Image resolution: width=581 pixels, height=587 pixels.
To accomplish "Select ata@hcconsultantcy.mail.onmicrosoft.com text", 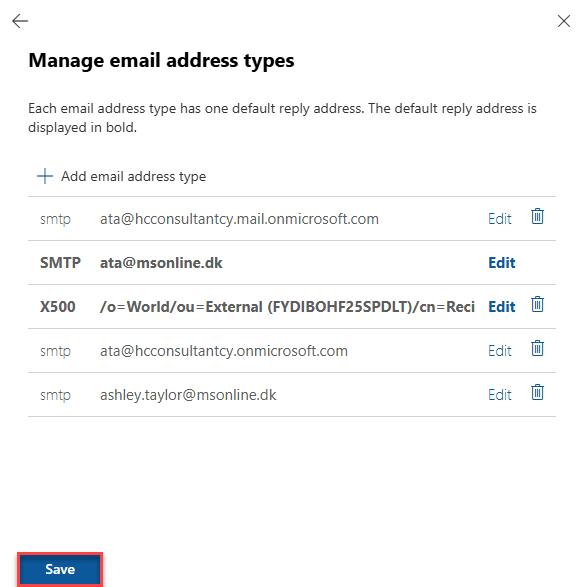I will [239, 219].
